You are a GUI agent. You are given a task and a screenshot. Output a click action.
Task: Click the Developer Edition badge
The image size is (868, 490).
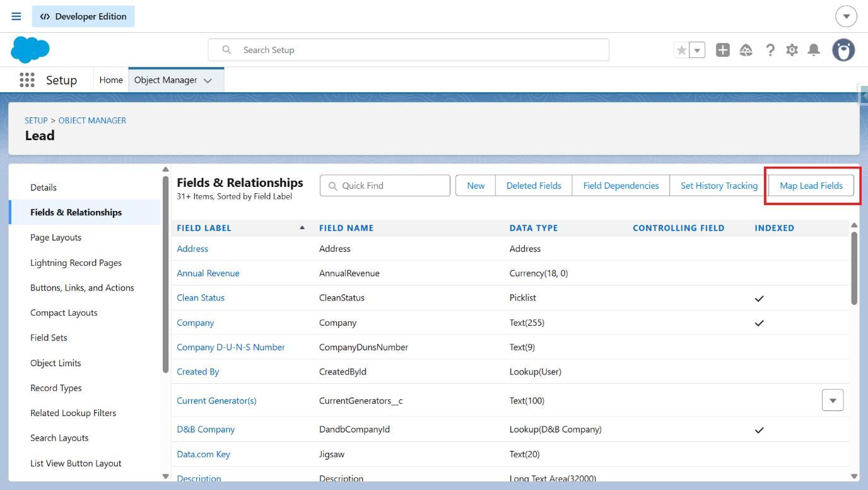83,16
